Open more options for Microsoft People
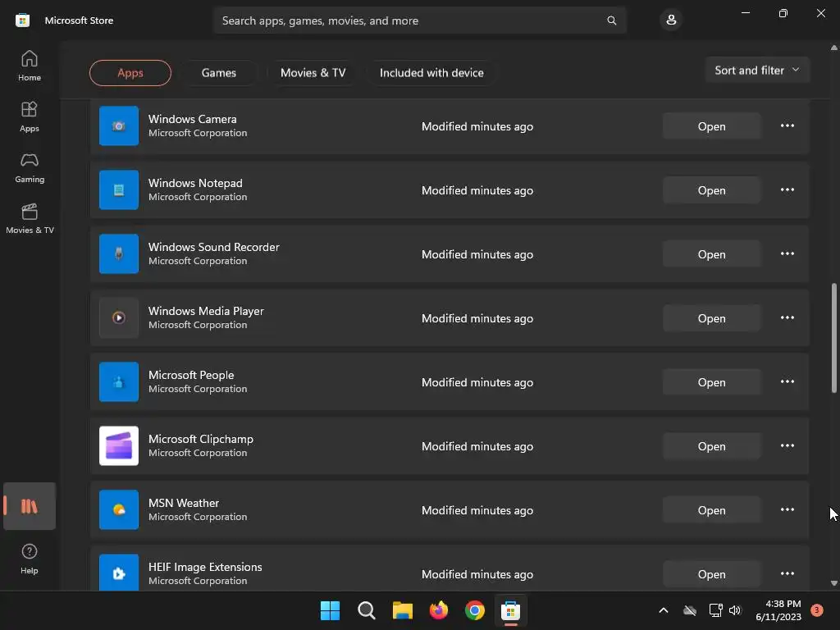Screen dimensions: 840x630 pyautogui.click(x=787, y=382)
